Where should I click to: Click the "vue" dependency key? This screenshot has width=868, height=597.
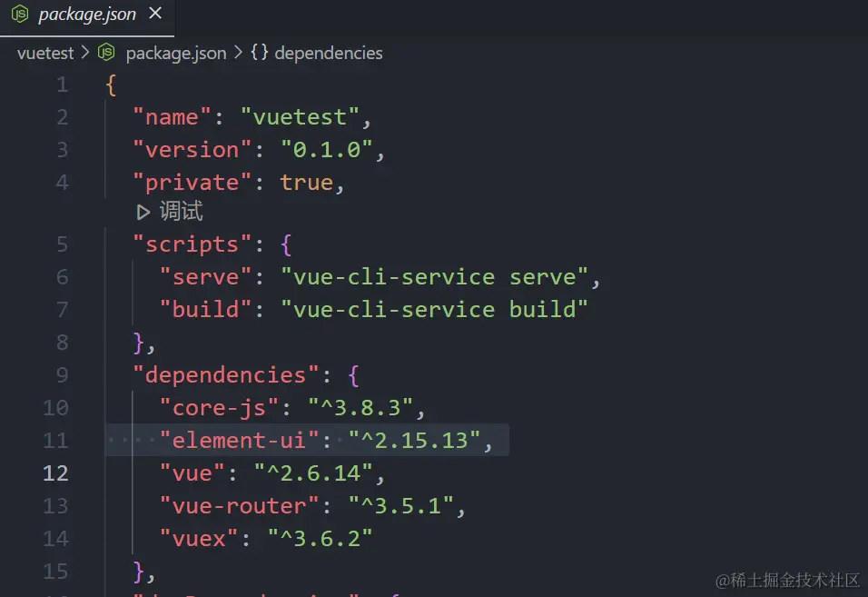click(192, 473)
